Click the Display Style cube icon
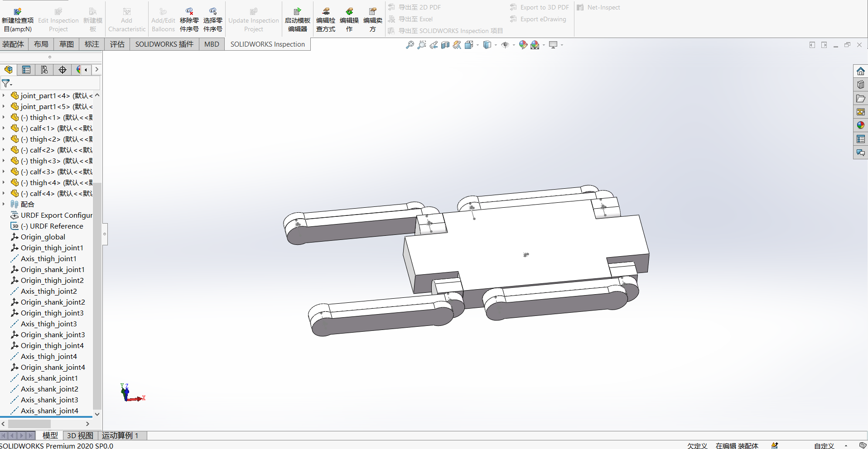868x449 pixels. point(487,45)
